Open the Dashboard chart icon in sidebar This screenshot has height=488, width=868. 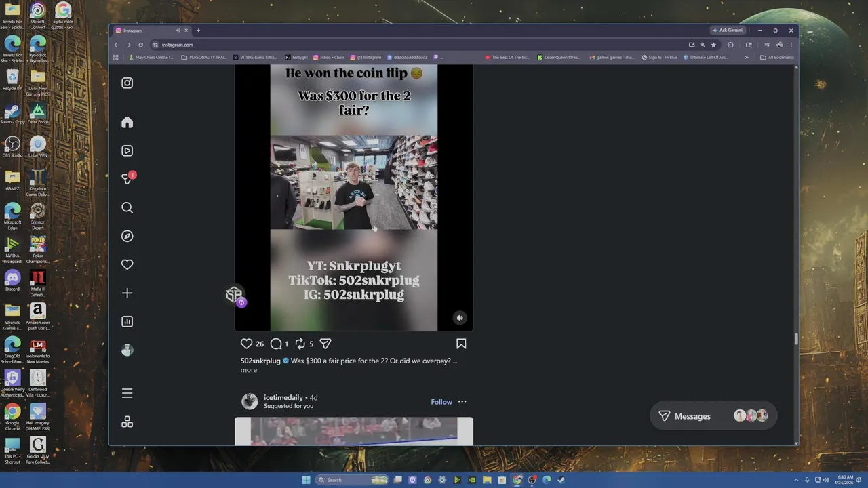127,321
